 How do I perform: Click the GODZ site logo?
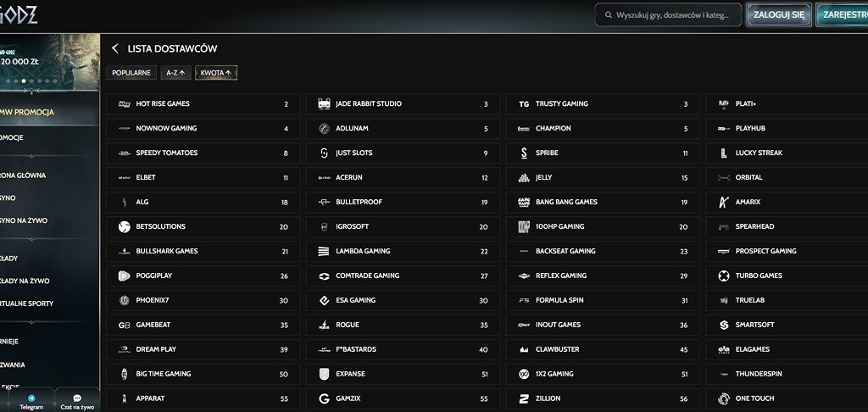[19, 15]
